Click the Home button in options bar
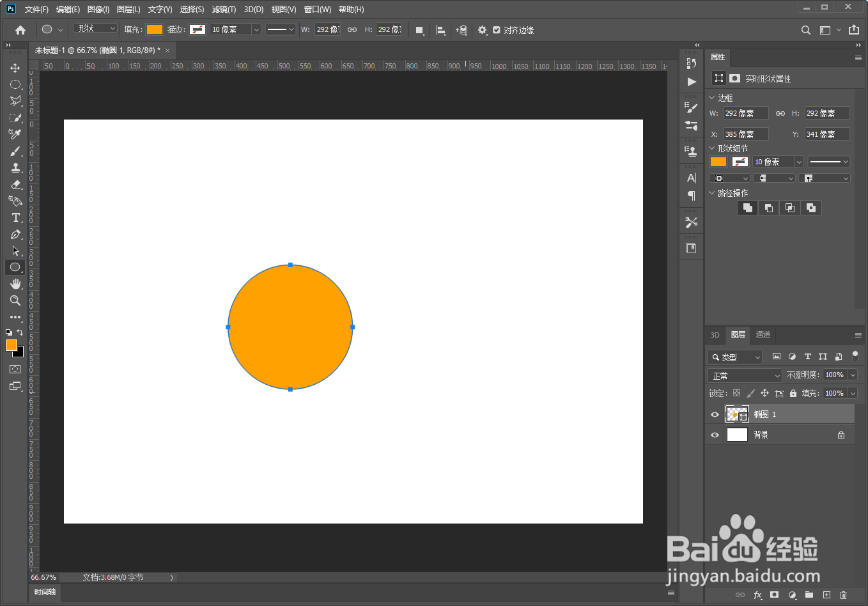The image size is (868, 606). 20,30
